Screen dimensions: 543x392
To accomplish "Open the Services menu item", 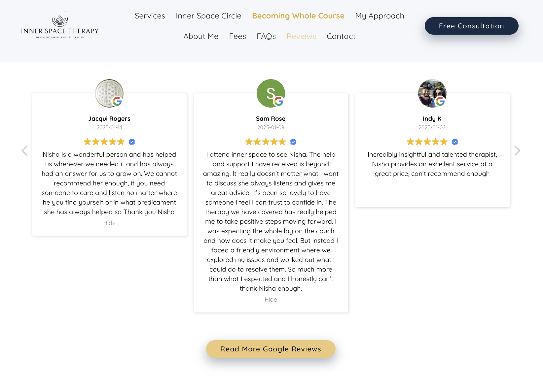I will click(x=150, y=16).
